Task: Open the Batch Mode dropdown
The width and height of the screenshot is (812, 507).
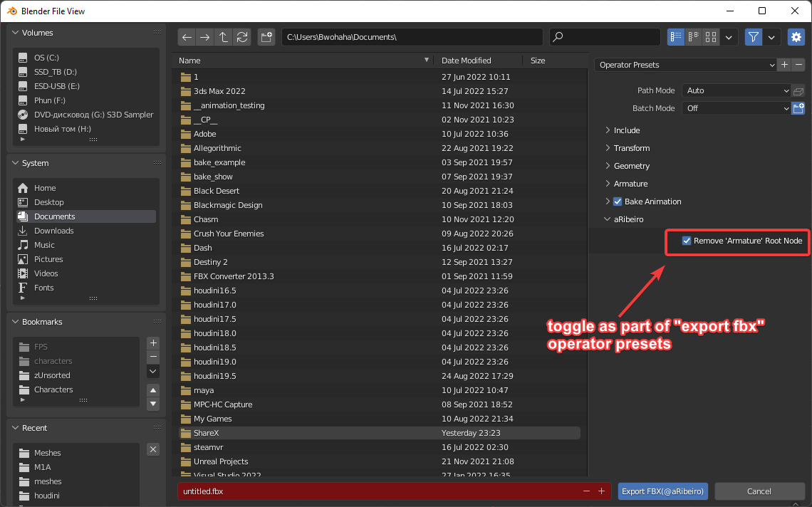Action: click(736, 108)
